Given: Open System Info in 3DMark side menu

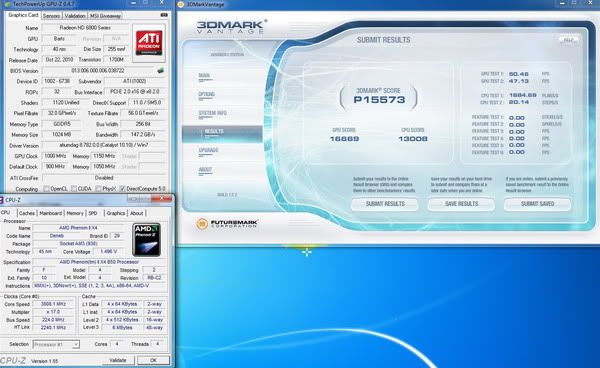Looking at the screenshot, I should coord(212,113).
